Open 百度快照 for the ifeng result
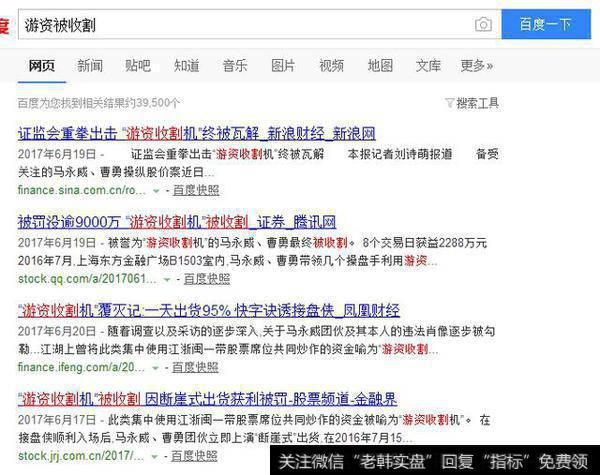Viewport: 600px width, 475px height. coord(195,367)
